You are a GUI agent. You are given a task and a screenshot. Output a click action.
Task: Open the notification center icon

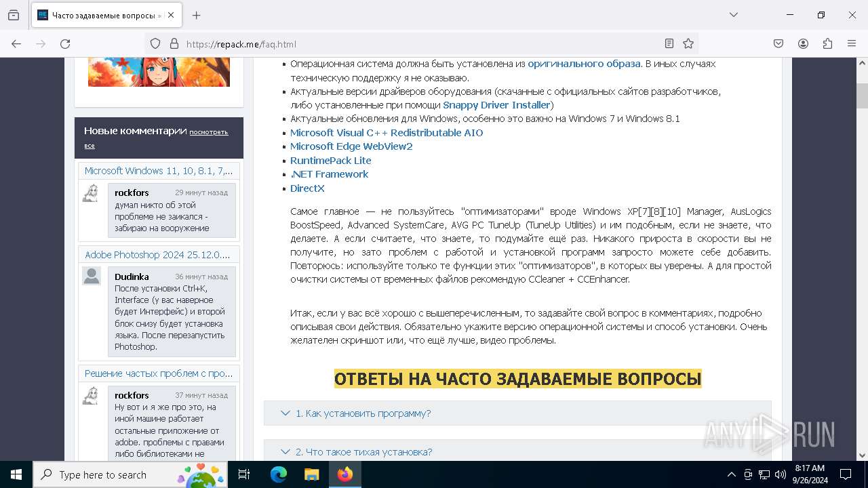846,474
